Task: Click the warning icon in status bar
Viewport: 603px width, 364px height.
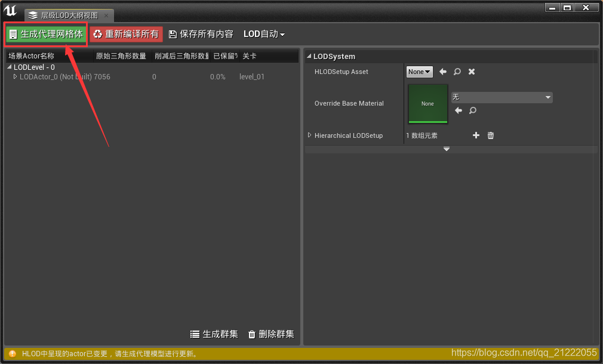Action: 13,354
